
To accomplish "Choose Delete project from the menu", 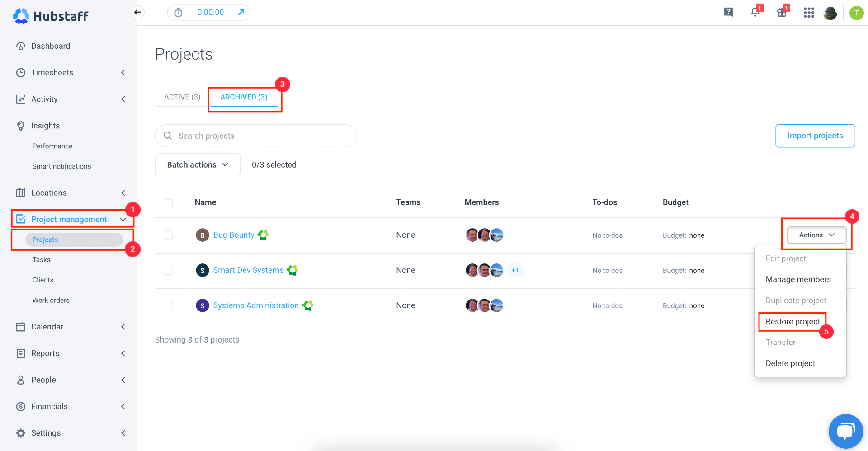I will [790, 363].
